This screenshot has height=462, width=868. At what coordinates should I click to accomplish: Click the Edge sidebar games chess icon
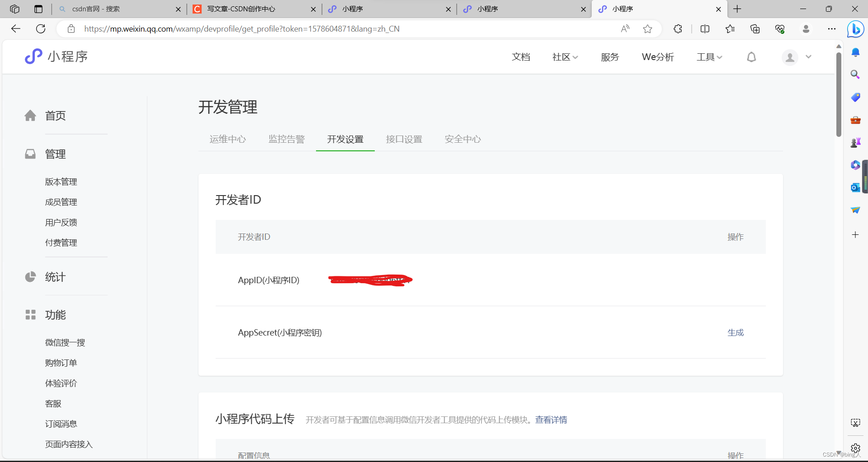click(855, 143)
